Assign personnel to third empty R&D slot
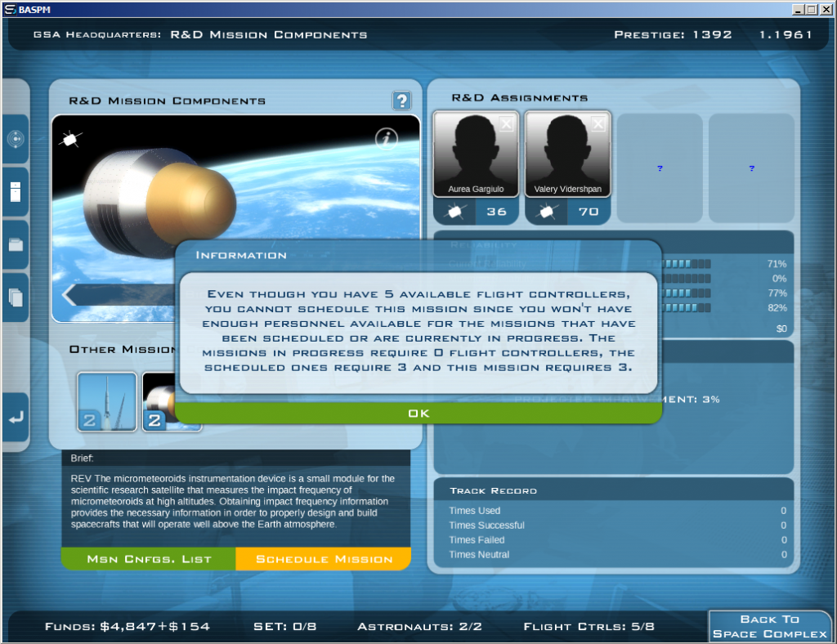This screenshot has height=644, width=837. point(660,168)
